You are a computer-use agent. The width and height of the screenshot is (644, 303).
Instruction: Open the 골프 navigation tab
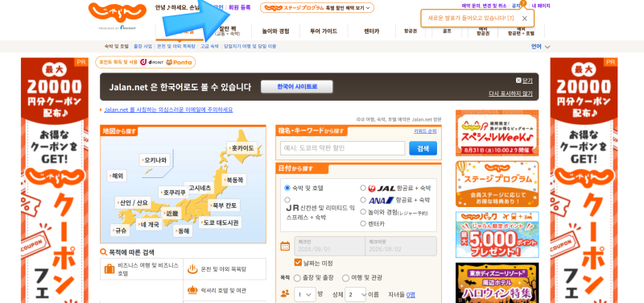[x=447, y=31]
